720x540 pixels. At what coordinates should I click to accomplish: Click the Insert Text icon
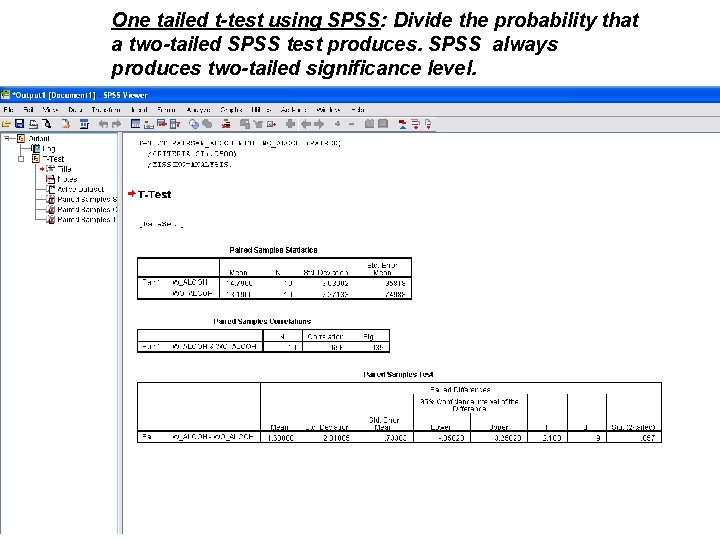(428, 124)
